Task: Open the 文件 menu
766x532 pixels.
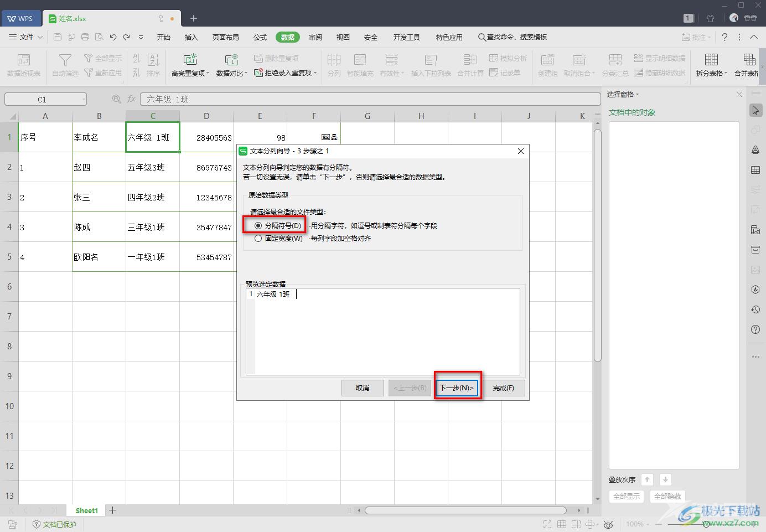Action: 26,37
